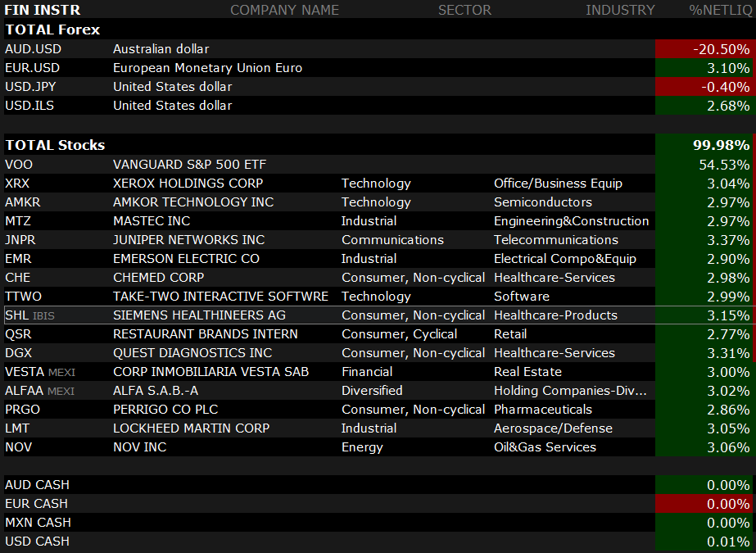This screenshot has height=553, width=756.
Task: Click the Oil&Gas Services industry cell
Action: point(545,446)
